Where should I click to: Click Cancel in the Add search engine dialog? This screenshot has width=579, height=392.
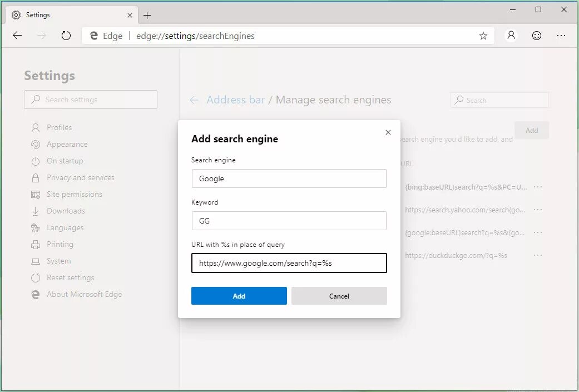point(339,296)
